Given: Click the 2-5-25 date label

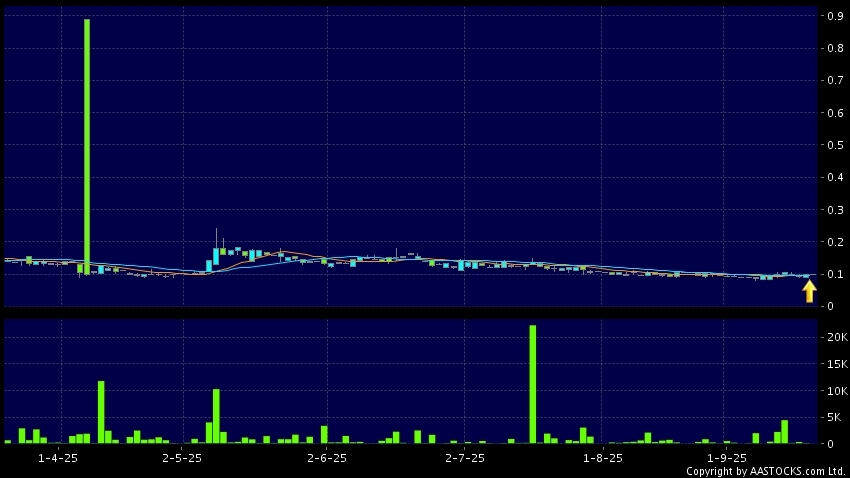Looking at the screenshot, I should click(182, 458).
